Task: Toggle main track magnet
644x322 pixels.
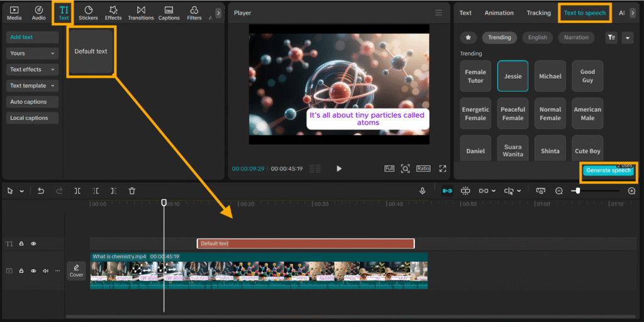Action: (x=447, y=191)
